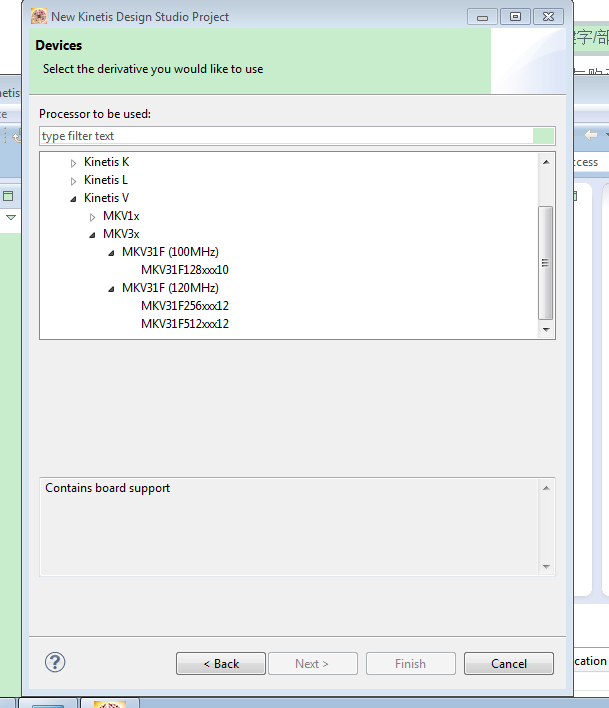Click processor list scroll down arrow

point(546,330)
